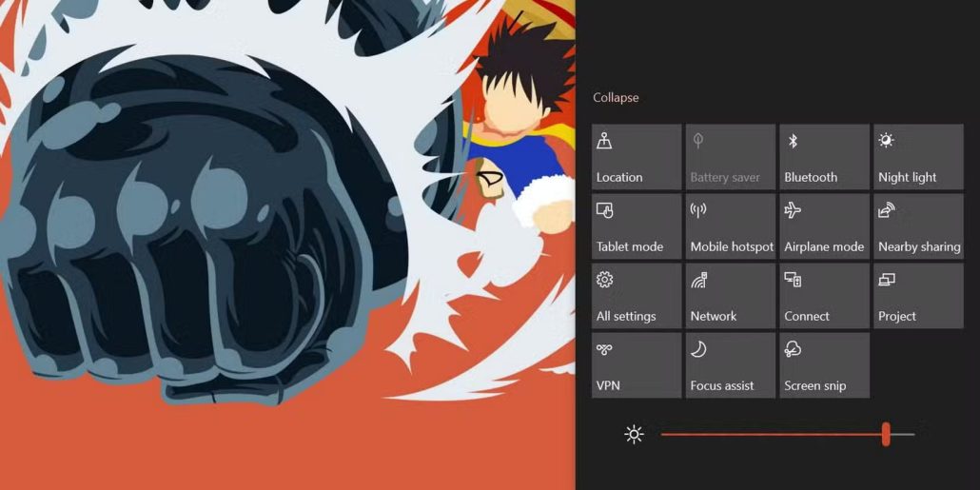This screenshot has width=980, height=490.
Task: Click the brightness sun icon
Action: [x=634, y=435]
